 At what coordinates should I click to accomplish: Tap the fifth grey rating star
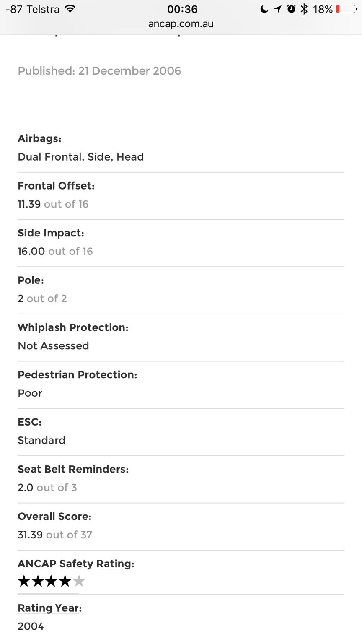(79, 581)
